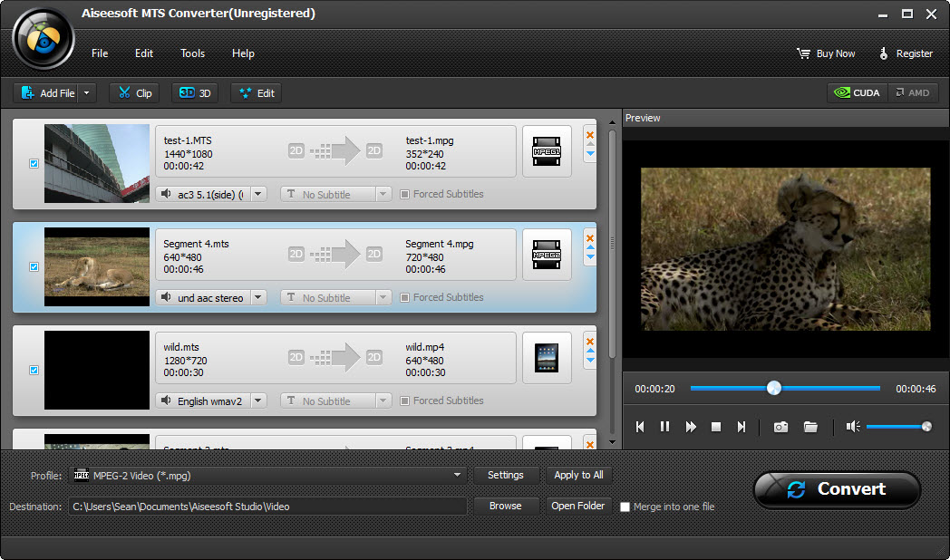Uncheck the wild.mts file checkbox
950x560 pixels.
point(34,370)
